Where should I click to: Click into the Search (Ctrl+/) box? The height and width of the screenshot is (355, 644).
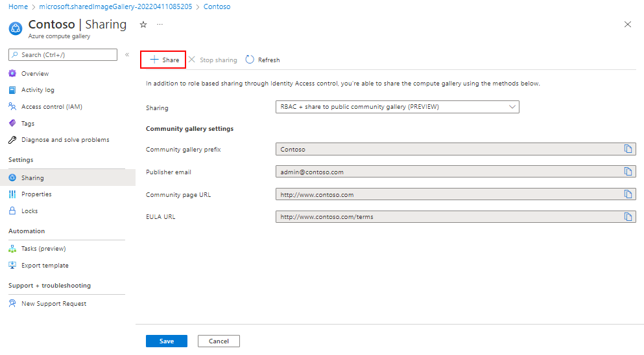(63, 54)
